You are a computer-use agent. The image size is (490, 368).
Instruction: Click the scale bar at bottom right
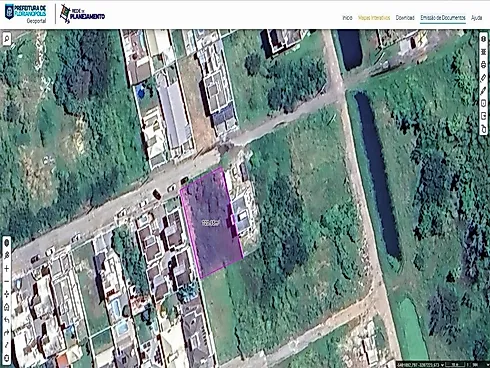tap(456, 365)
